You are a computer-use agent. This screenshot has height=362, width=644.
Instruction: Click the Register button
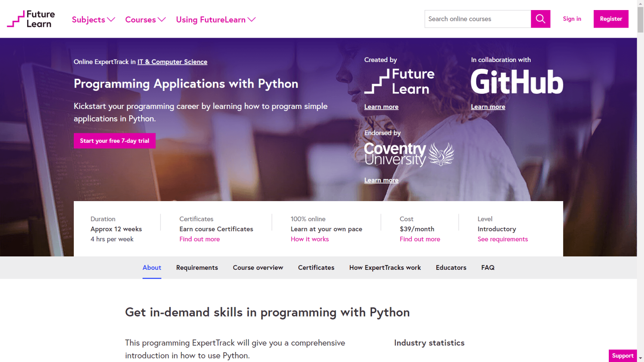pyautogui.click(x=610, y=19)
